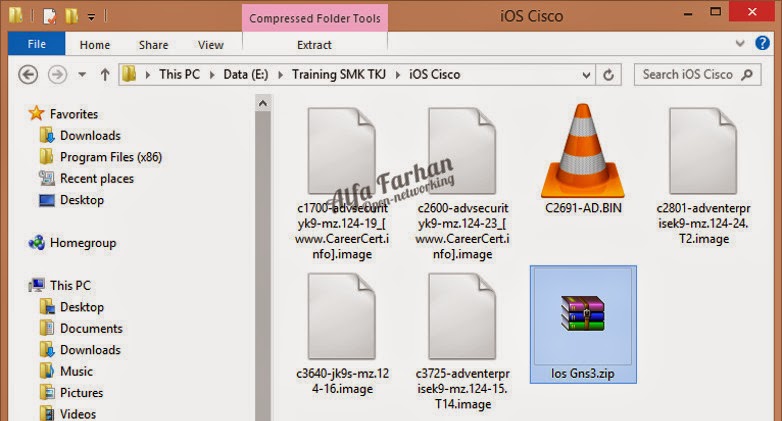Click New folder icon in quick access toolbar
The width and height of the screenshot is (782, 421).
[71, 16]
